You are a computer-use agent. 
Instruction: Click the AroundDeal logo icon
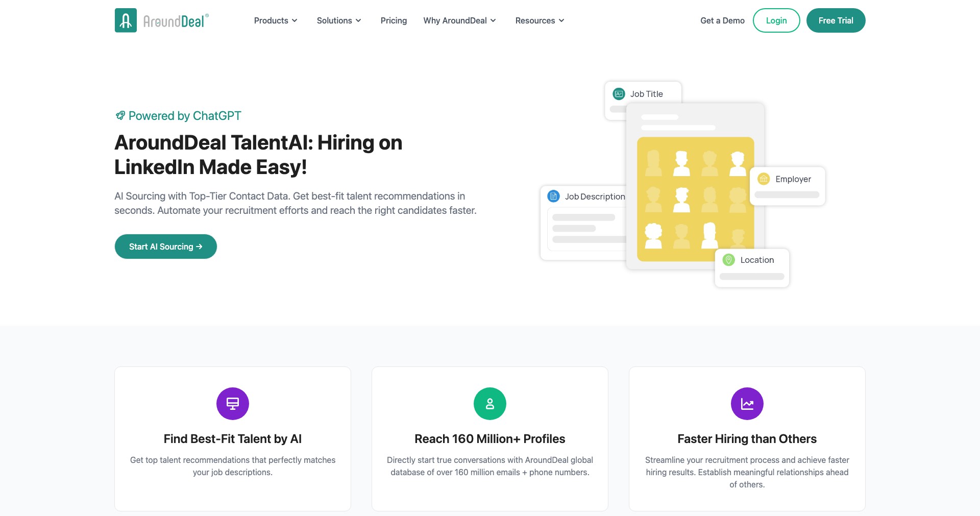[x=126, y=20]
